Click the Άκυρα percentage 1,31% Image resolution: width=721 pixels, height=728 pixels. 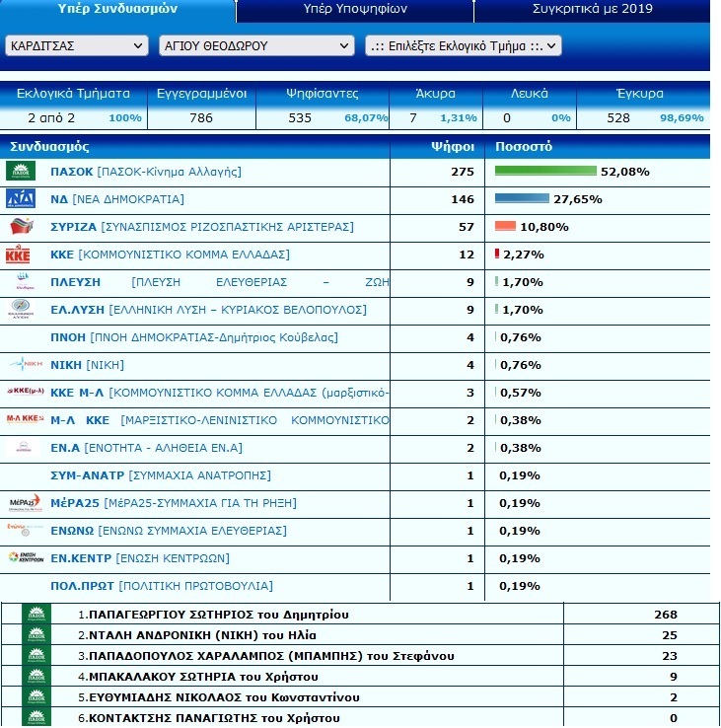pyautogui.click(x=459, y=118)
